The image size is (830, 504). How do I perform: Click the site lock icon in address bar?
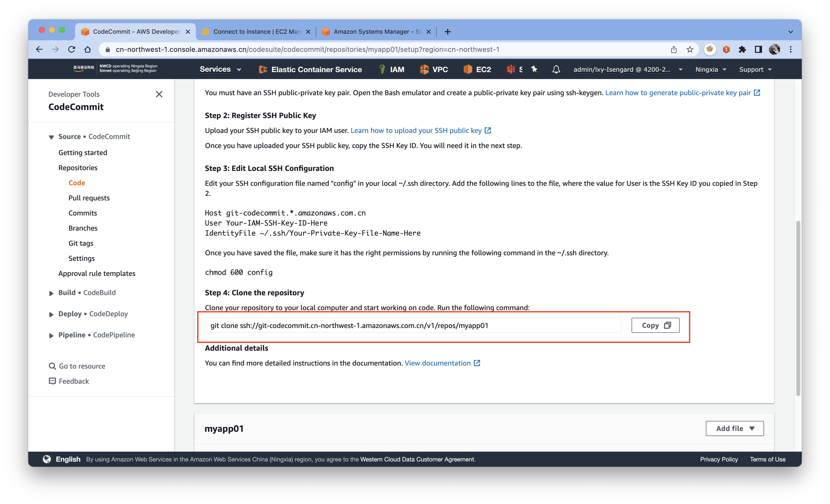(108, 50)
